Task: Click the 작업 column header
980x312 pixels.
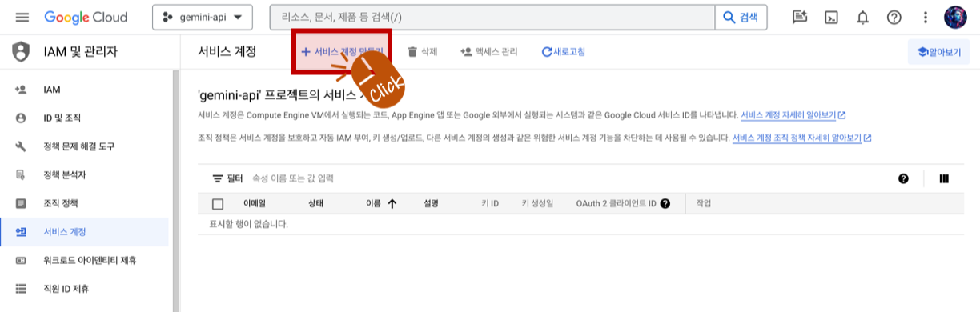Action: (704, 204)
